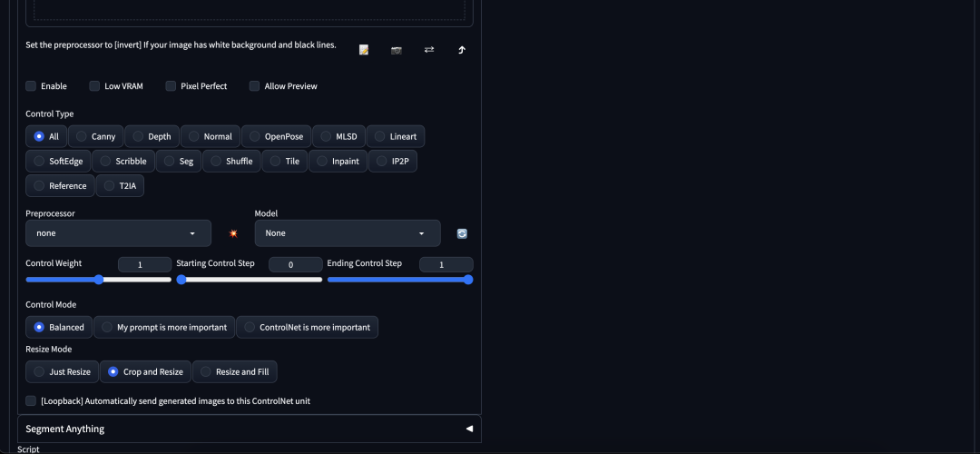The image size is (980, 454).
Task: Select Resize and Fill mode
Action: [x=235, y=371]
